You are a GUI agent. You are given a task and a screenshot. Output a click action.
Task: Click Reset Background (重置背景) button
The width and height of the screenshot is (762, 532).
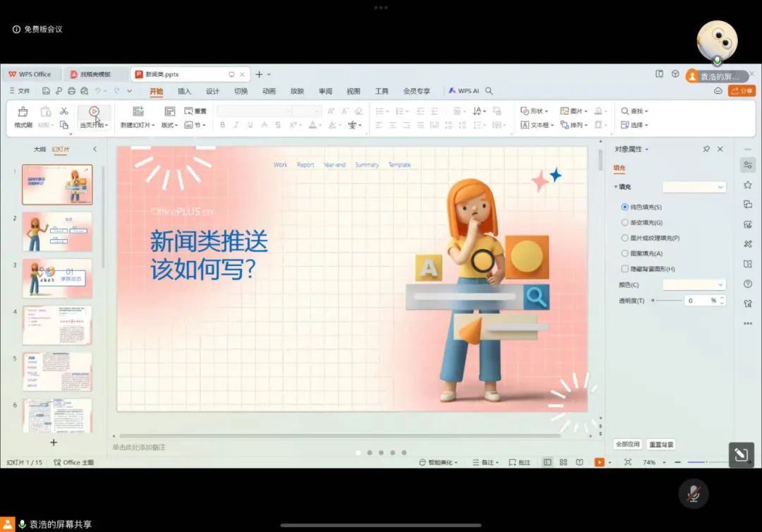pos(661,444)
